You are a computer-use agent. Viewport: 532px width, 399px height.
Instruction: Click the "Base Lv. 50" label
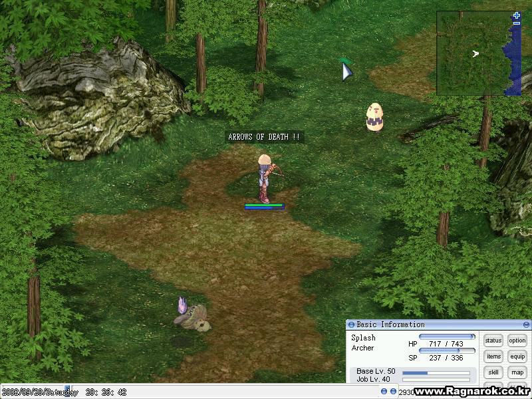click(376, 371)
